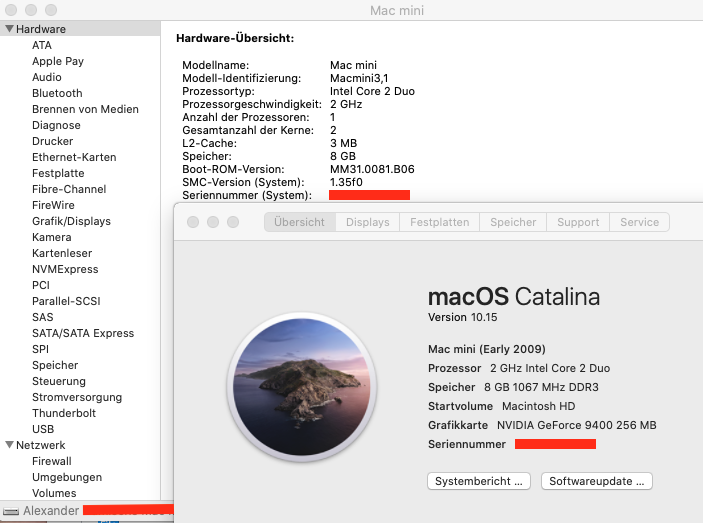Select SPI in the sidebar
This screenshot has width=703, height=523.
(40, 349)
